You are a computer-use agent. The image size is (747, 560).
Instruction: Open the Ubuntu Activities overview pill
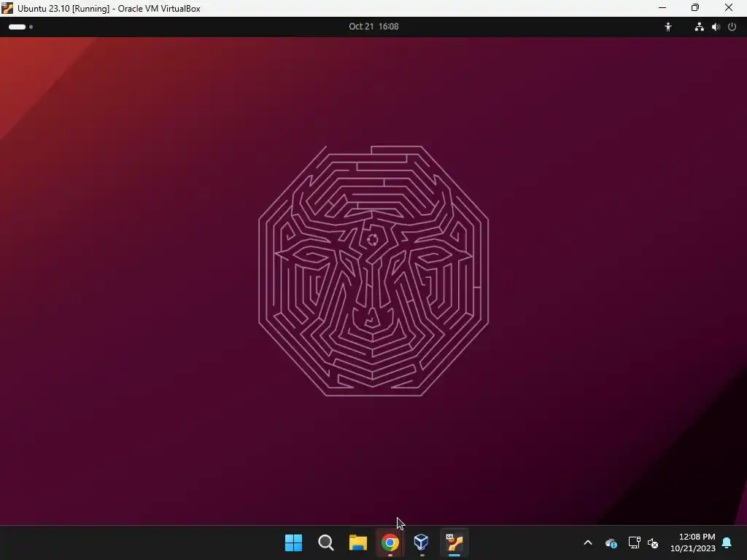[x=20, y=27]
